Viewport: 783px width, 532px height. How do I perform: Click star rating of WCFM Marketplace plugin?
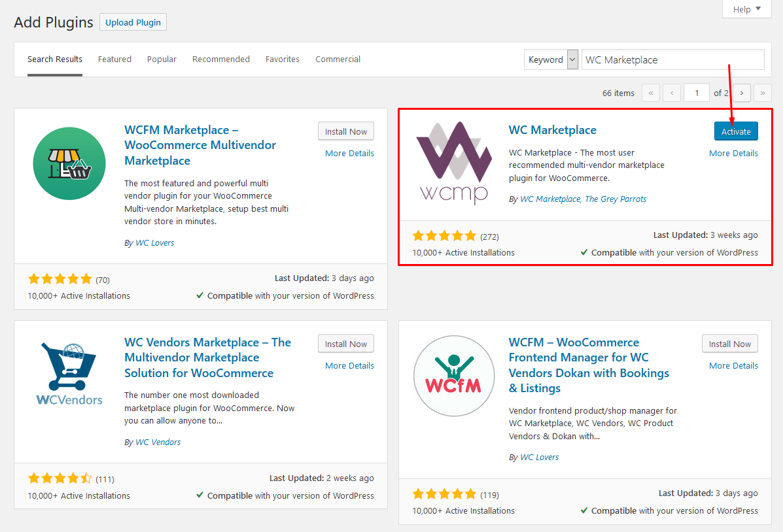[x=60, y=278]
